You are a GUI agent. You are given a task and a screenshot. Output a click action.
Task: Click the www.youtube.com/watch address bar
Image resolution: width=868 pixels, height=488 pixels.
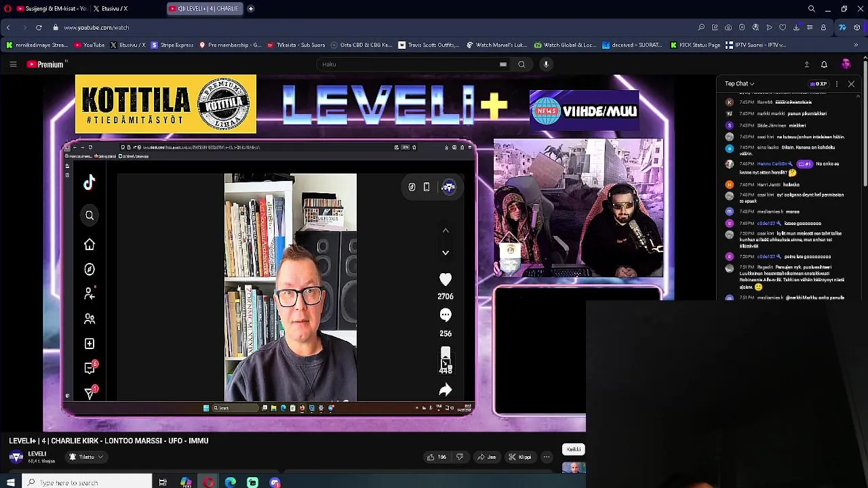(96, 28)
